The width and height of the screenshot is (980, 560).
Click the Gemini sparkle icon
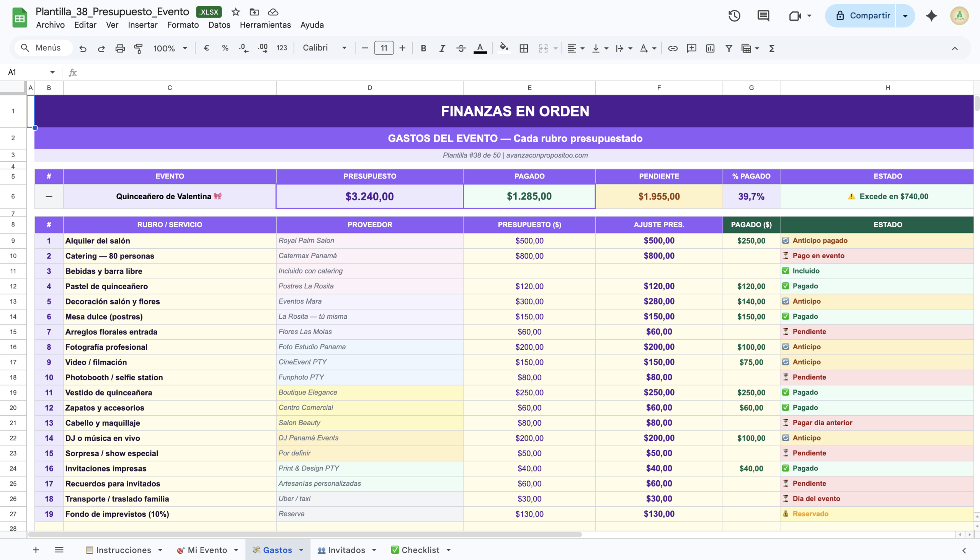point(931,16)
